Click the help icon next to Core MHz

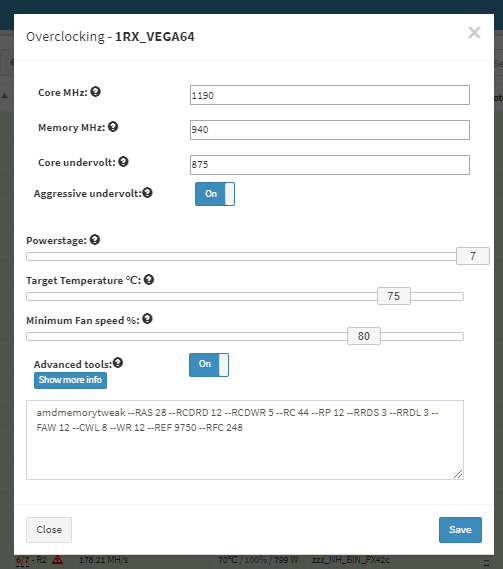tap(95, 92)
